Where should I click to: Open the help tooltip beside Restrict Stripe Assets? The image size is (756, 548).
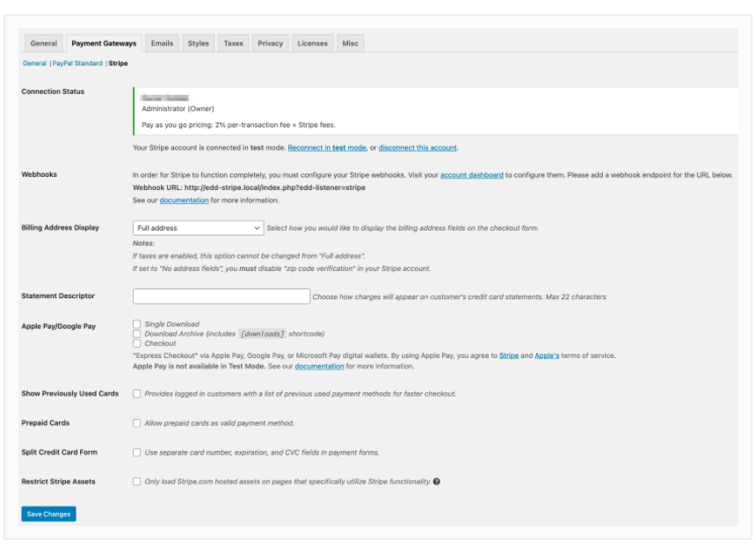click(x=436, y=481)
